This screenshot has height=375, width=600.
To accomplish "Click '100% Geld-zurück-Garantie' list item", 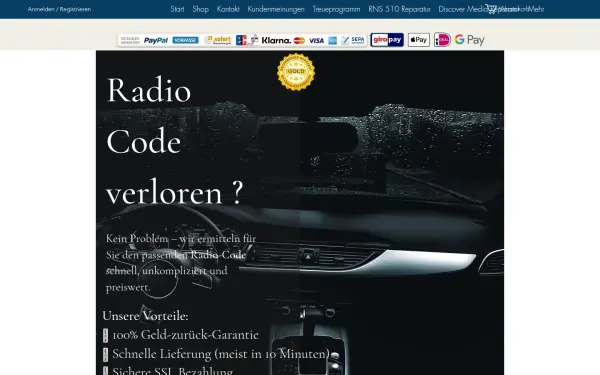I will (185, 334).
